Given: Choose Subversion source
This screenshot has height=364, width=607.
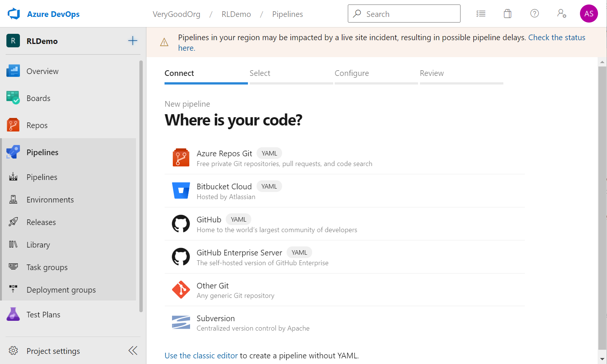Looking at the screenshot, I should point(345,323).
